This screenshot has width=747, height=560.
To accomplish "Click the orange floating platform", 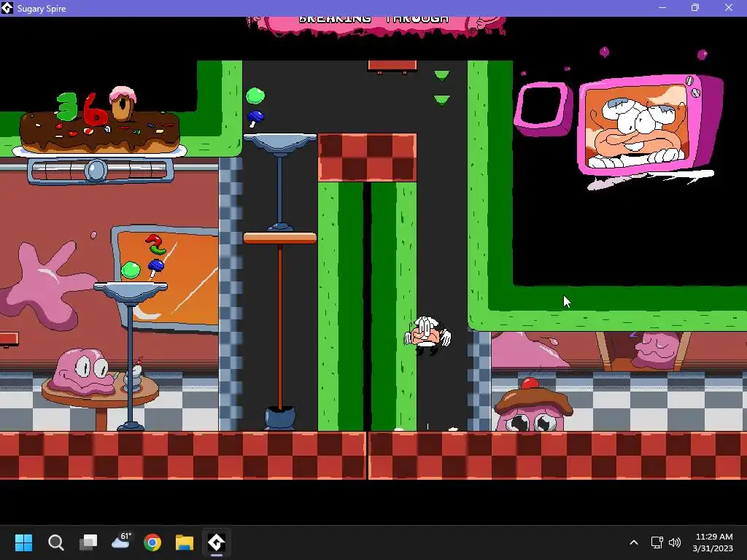I will pyautogui.click(x=279, y=238).
